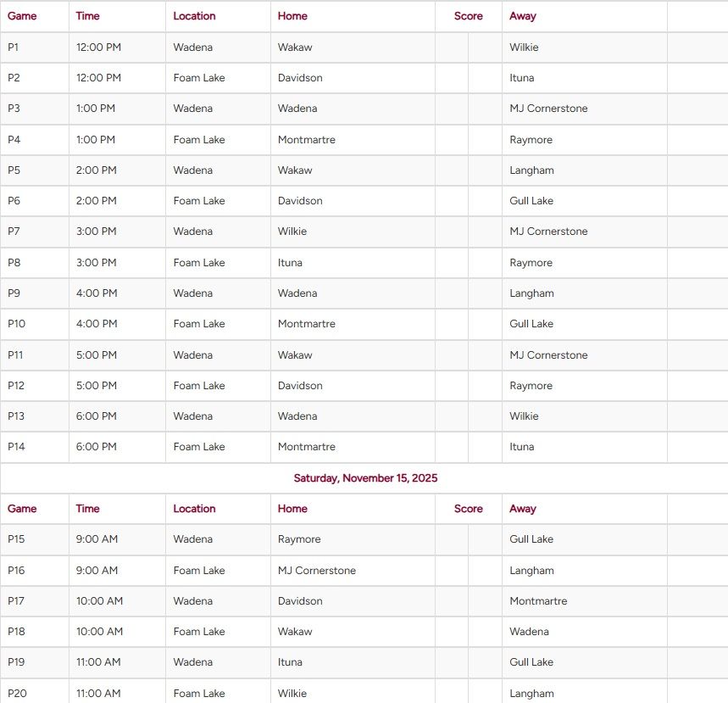Click the Saturday, November 15, 2025 date heading
This screenshot has height=703, width=728.
point(365,478)
